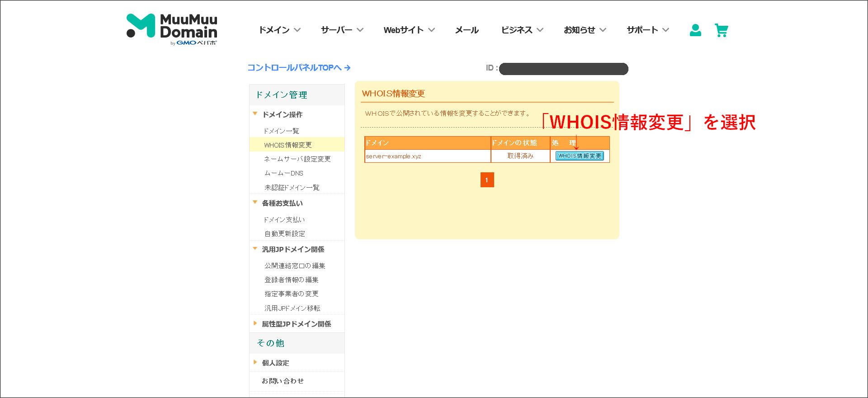Open the user account icon

tap(695, 30)
